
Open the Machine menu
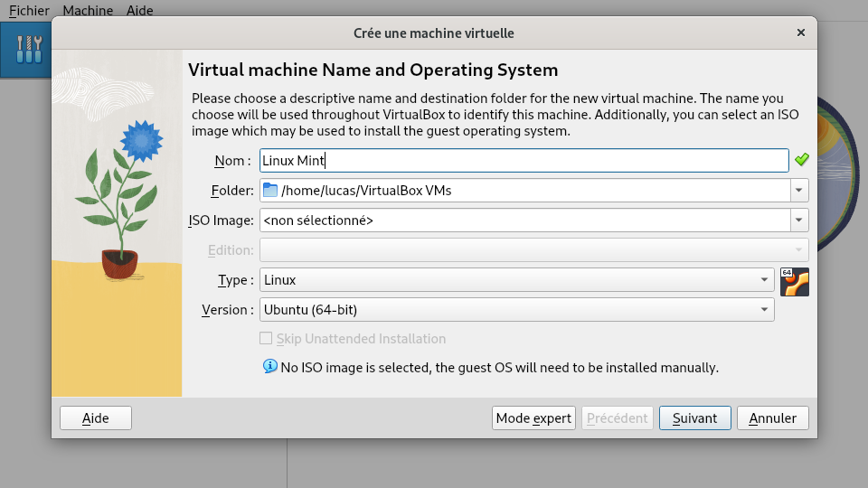89,11
